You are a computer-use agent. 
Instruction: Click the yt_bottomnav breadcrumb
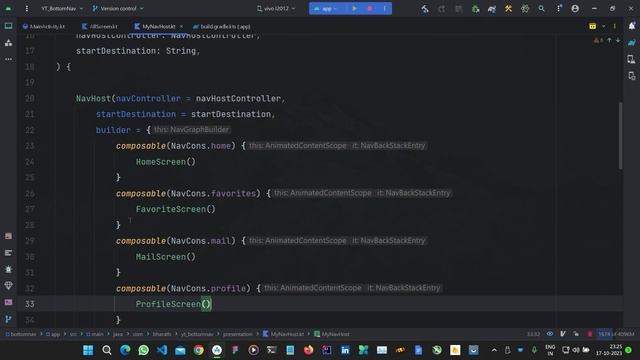click(197, 334)
